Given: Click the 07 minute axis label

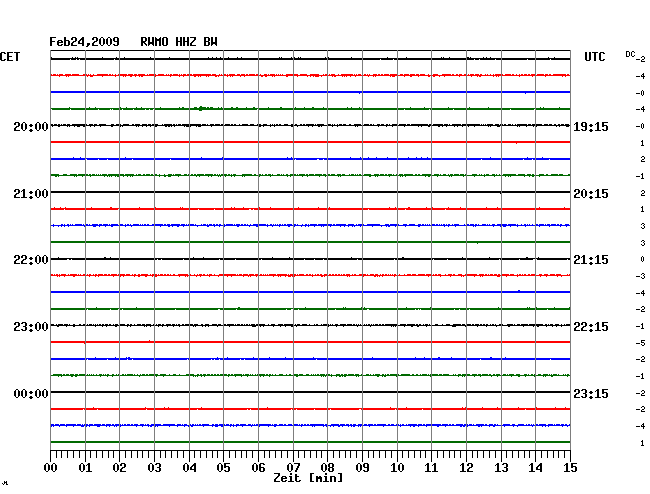Looking at the screenshot, I should tap(293, 468).
